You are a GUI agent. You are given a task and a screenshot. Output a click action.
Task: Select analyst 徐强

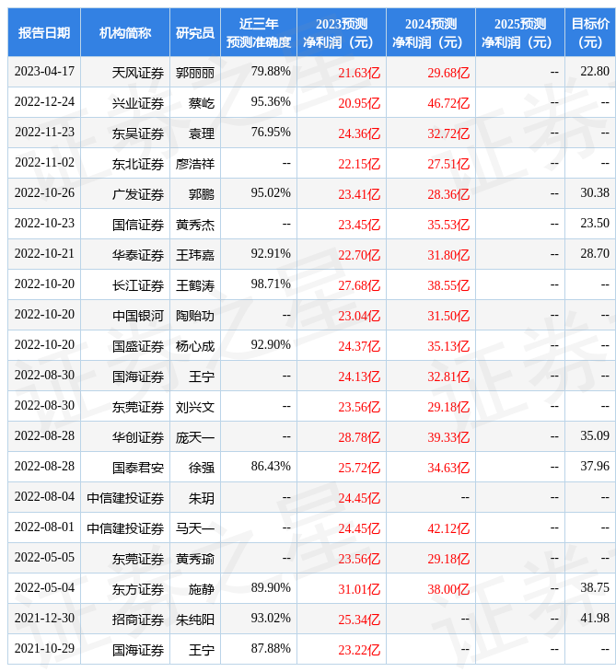(x=202, y=468)
